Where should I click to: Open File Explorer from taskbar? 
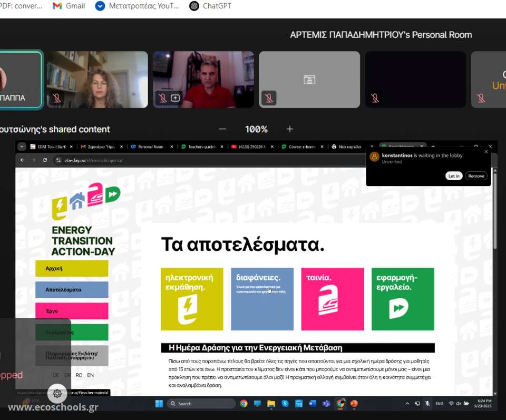(x=271, y=404)
